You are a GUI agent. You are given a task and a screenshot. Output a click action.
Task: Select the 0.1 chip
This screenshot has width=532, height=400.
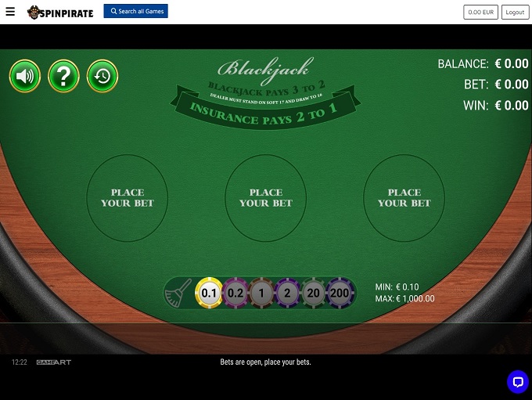tap(209, 293)
